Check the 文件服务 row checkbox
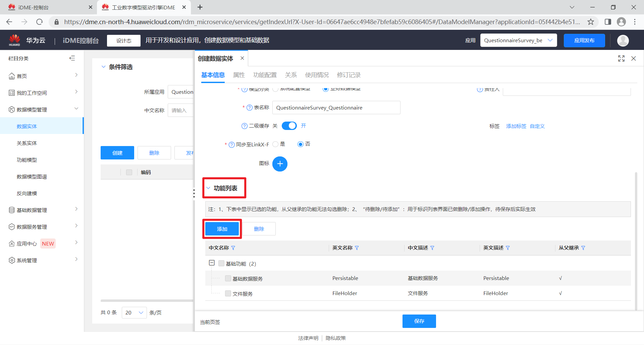Image resolution: width=644 pixels, height=345 pixels. coord(228,293)
